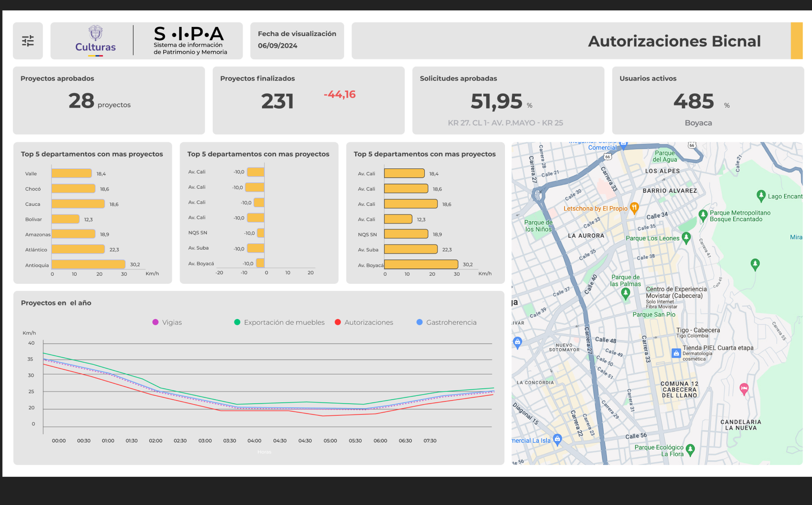Click the Amazonas row label
Image resolution: width=812 pixels, height=505 pixels.
[x=38, y=234]
